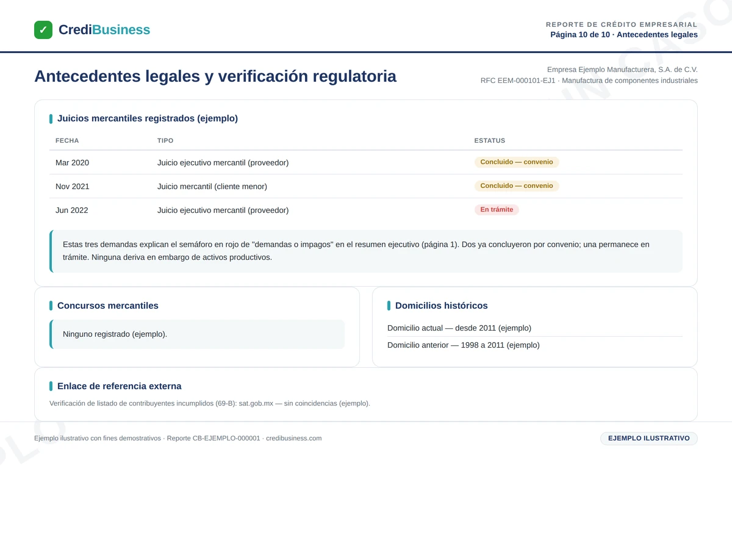
Task: Click 'Concluido — convenio' badge in Nov 2021 row
Action: 517,186
